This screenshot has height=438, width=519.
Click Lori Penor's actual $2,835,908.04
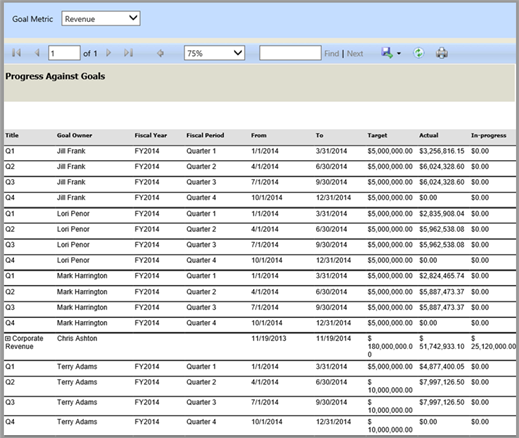(442, 214)
